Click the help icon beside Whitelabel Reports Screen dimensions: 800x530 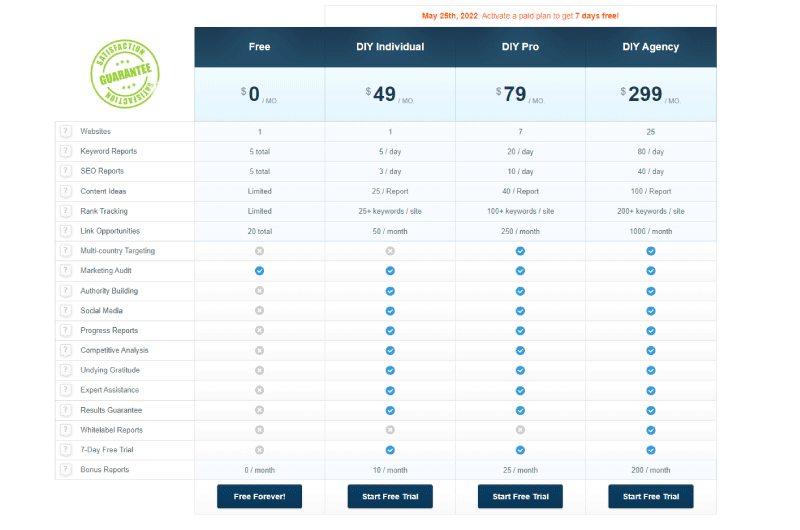(65, 430)
